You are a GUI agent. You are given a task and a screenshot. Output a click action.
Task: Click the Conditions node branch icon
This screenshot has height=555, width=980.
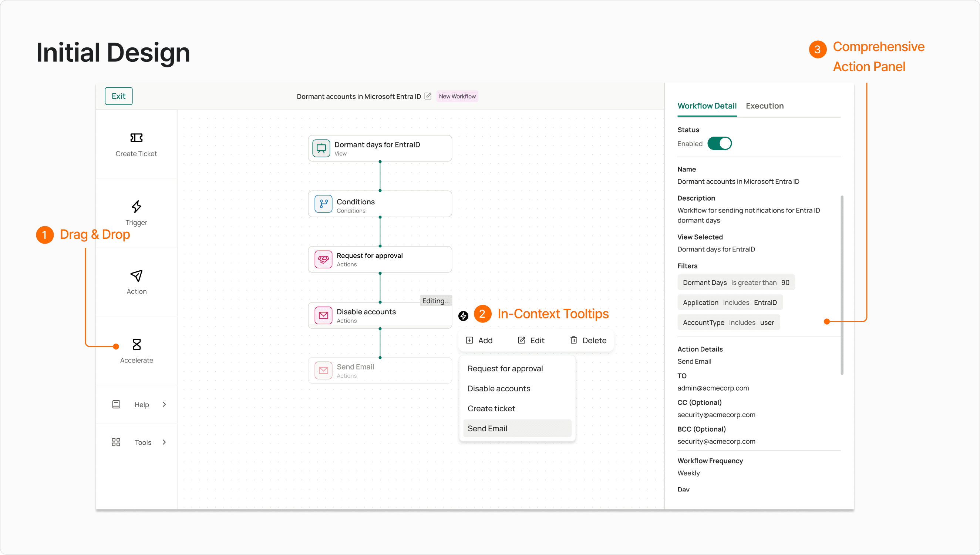pos(323,204)
